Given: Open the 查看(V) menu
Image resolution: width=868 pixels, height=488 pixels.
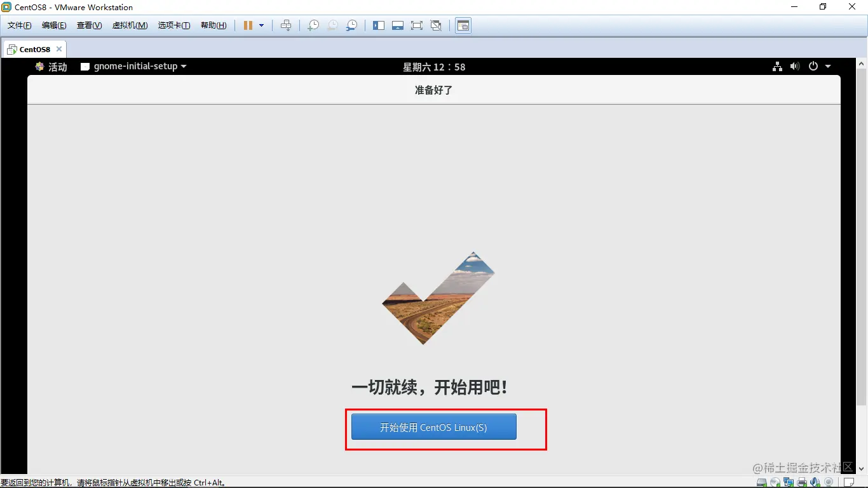Looking at the screenshot, I should pyautogui.click(x=89, y=25).
